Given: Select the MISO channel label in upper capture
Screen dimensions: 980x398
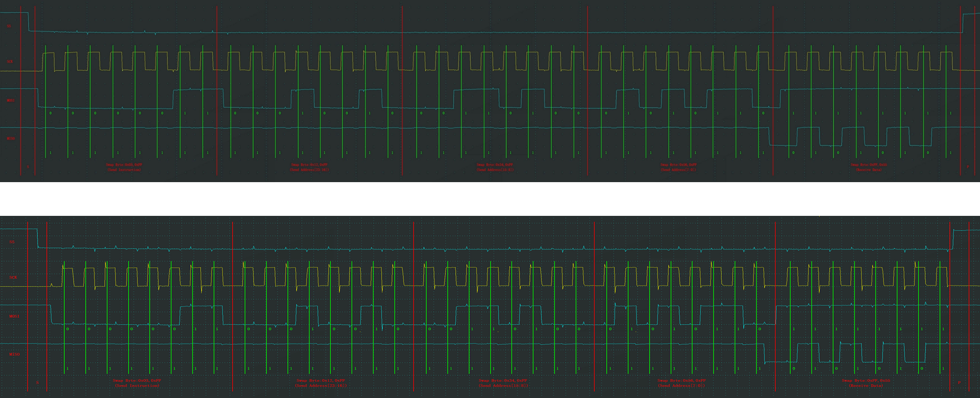Looking at the screenshot, I should pos(10,139).
